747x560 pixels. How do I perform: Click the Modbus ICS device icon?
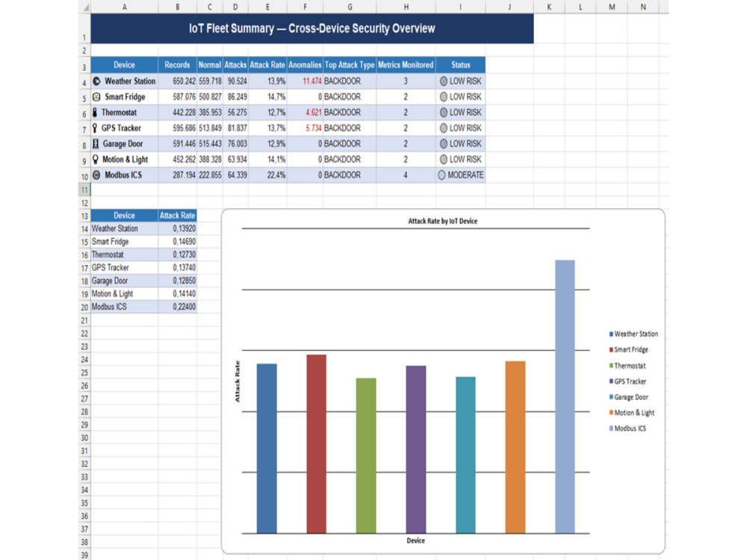96,175
